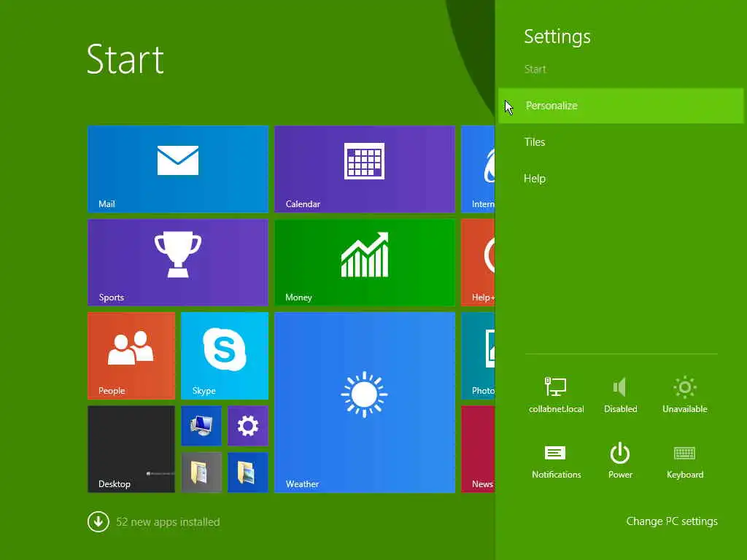The width and height of the screenshot is (747, 560).
Task: Launch the Sports tile
Action: (178, 262)
